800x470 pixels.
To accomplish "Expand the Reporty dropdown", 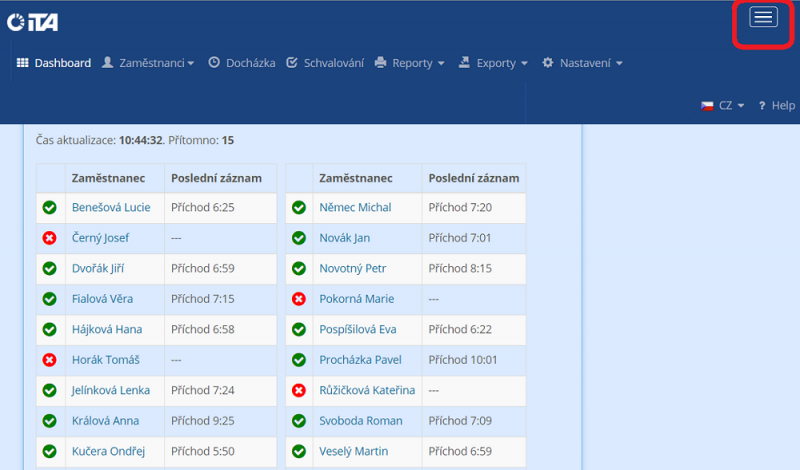I will pos(410,63).
